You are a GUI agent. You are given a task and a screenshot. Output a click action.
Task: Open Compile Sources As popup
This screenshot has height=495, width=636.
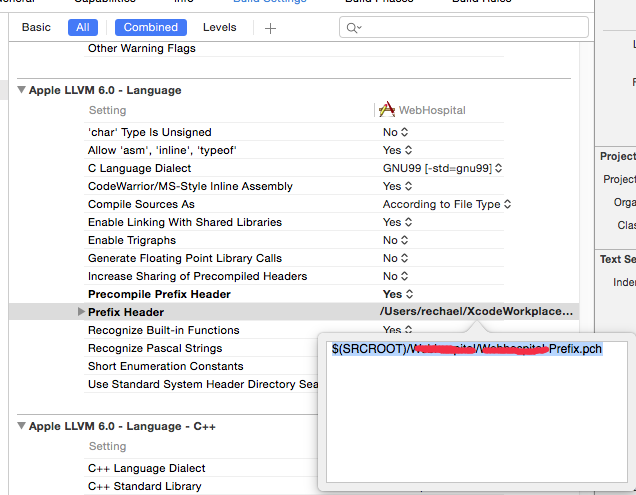447,204
